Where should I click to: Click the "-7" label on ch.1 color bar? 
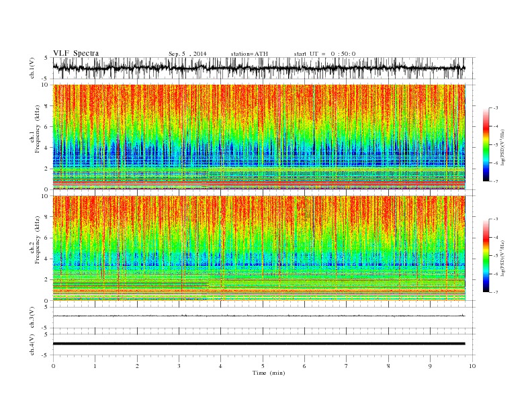click(x=496, y=181)
